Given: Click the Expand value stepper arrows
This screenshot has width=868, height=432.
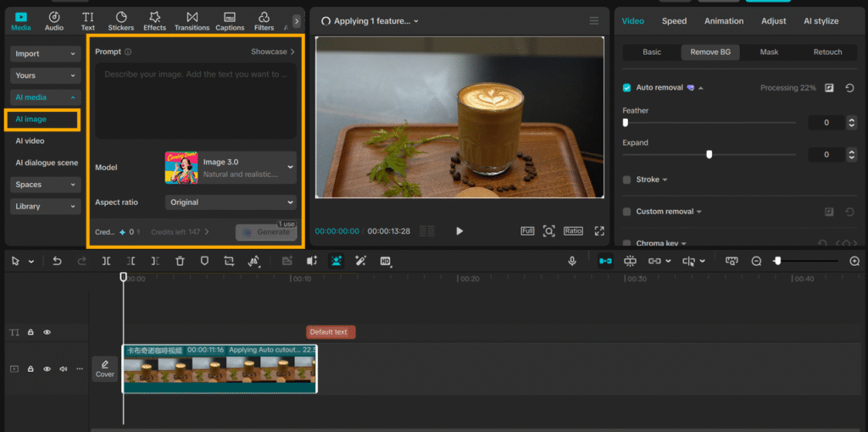Looking at the screenshot, I should point(852,155).
